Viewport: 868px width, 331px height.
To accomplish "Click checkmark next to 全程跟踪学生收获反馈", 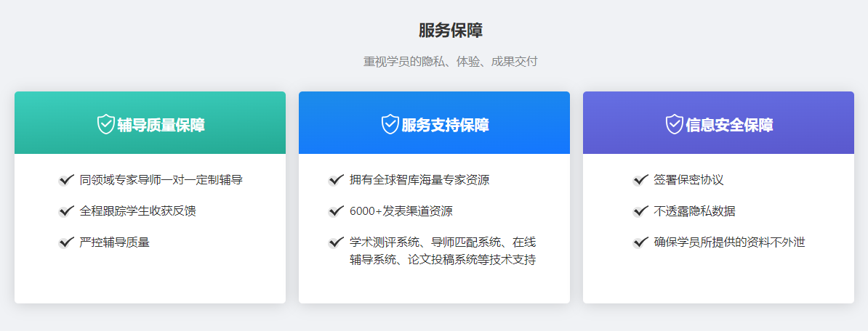I will (x=67, y=211).
